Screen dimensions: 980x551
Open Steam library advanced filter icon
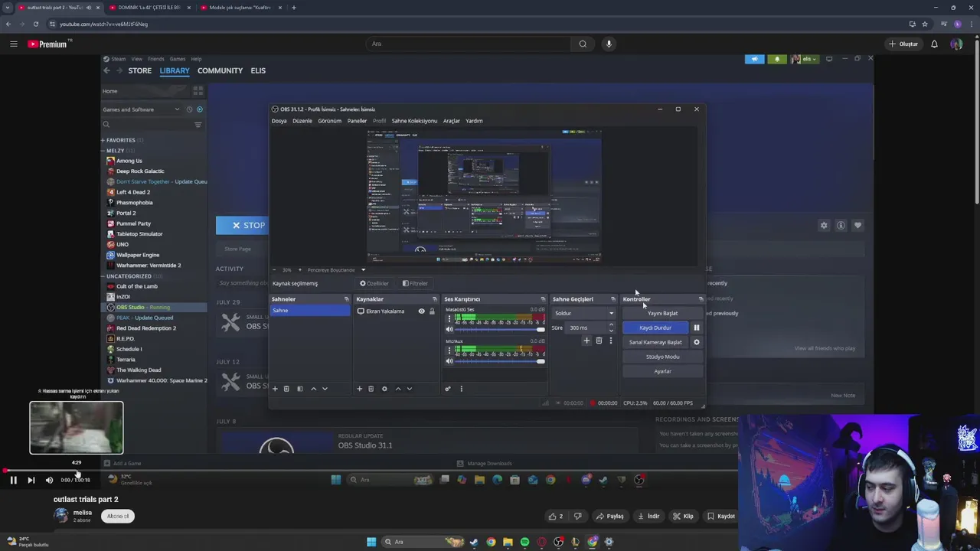pyautogui.click(x=198, y=124)
